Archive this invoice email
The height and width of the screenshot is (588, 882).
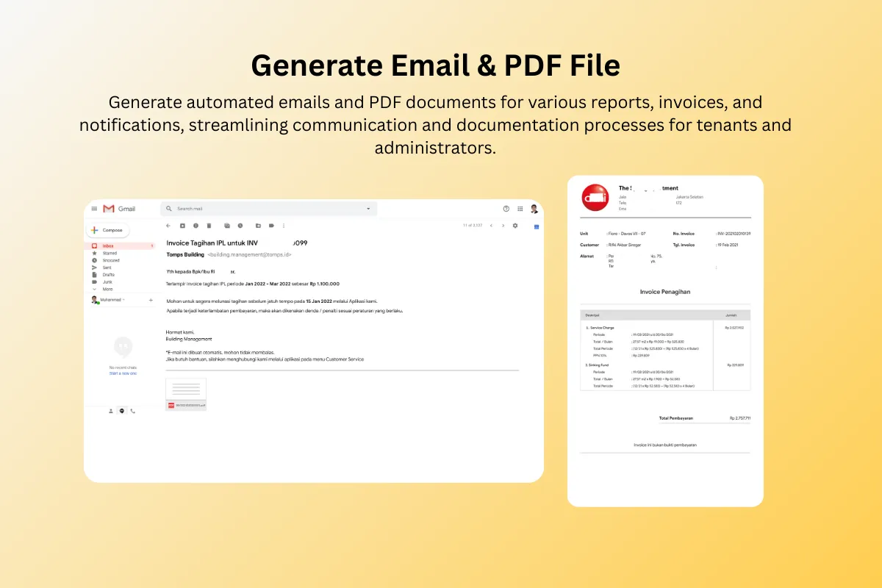click(182, 226)
